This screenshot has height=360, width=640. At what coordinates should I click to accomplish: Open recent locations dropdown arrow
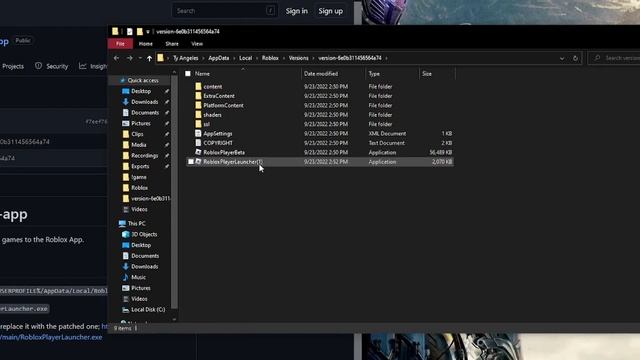pyautogui.click(x=140, y=58)
